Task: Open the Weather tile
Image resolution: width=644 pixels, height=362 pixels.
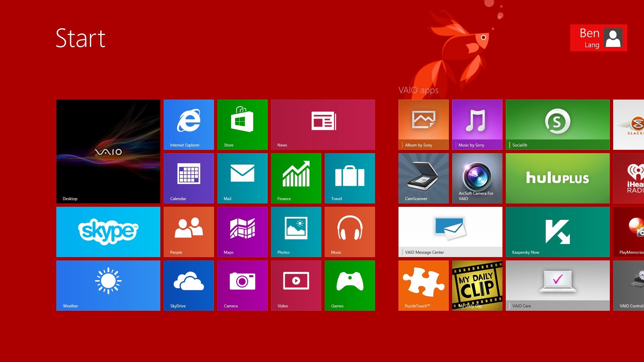Action: (x=108, y=286)
